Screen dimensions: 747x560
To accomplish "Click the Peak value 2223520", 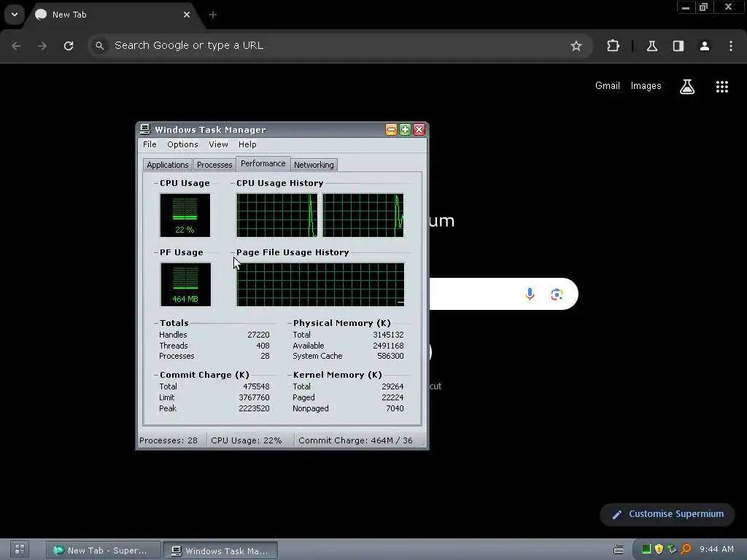I will 254,408.
